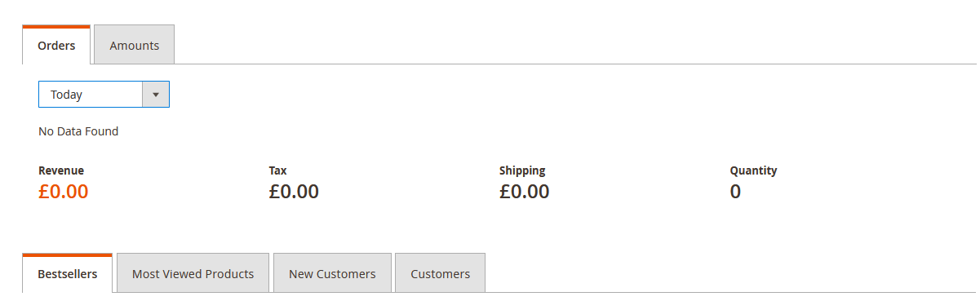
Task: View the Customers tab
Action: click(x=440, y=273)
